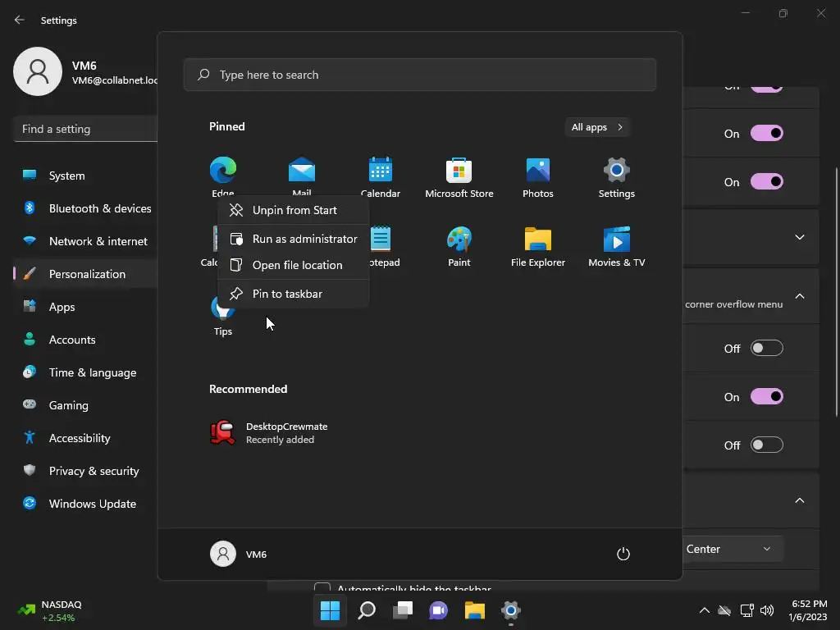Click the power button in Start menu
The width and height of the screenshot is (840, 630).
(623, 554)
